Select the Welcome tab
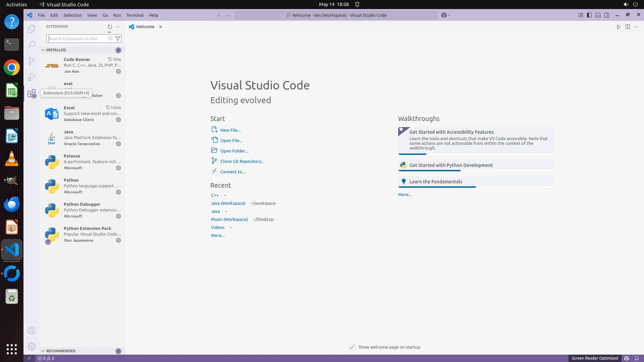The height and width of the screenshot is (362, 644). [145, 27]
